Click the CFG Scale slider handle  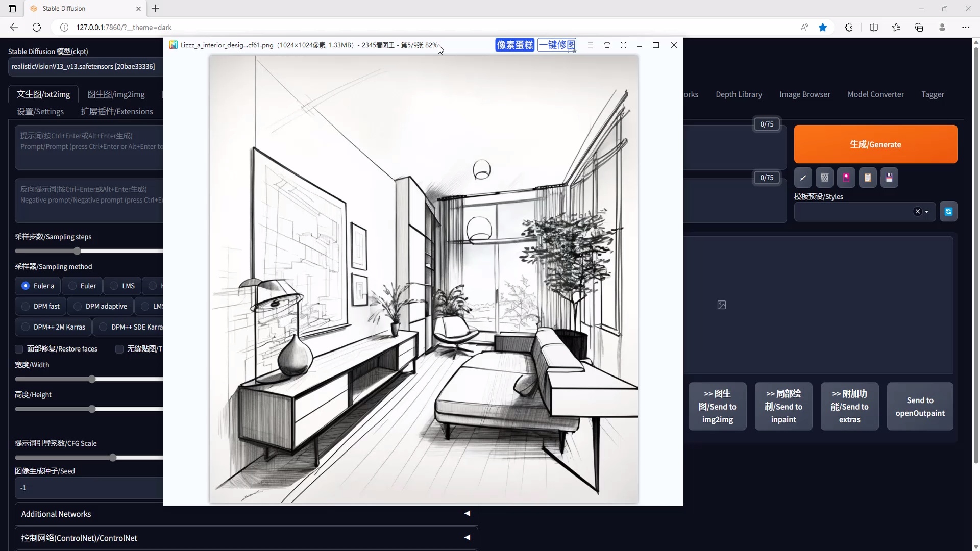pos(113,458)
